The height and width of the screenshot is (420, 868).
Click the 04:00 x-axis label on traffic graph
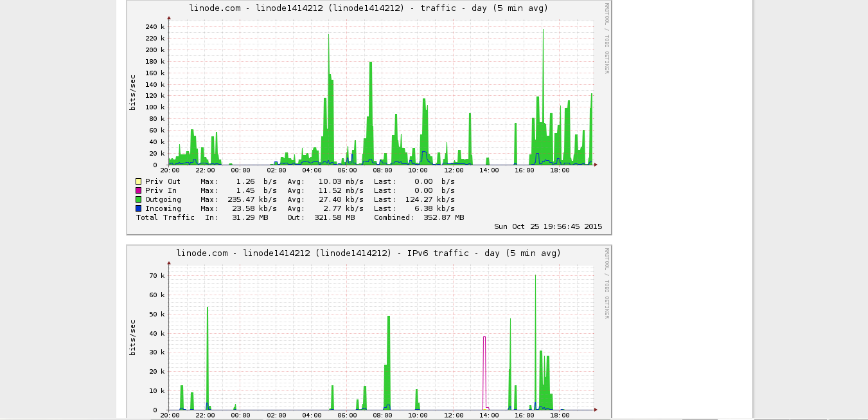click(x=312, y=170)
